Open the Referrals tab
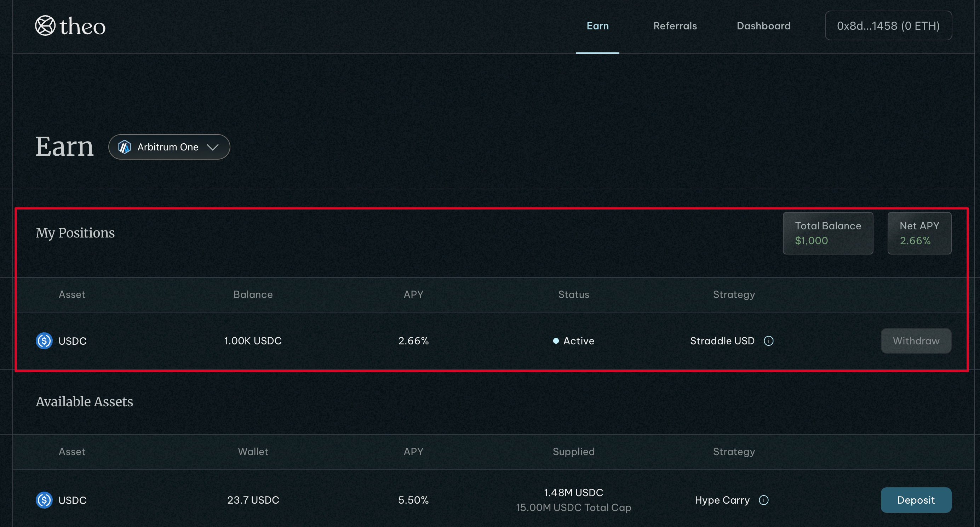The width and height of the screenshot is (980, 527). click(675, 26)
